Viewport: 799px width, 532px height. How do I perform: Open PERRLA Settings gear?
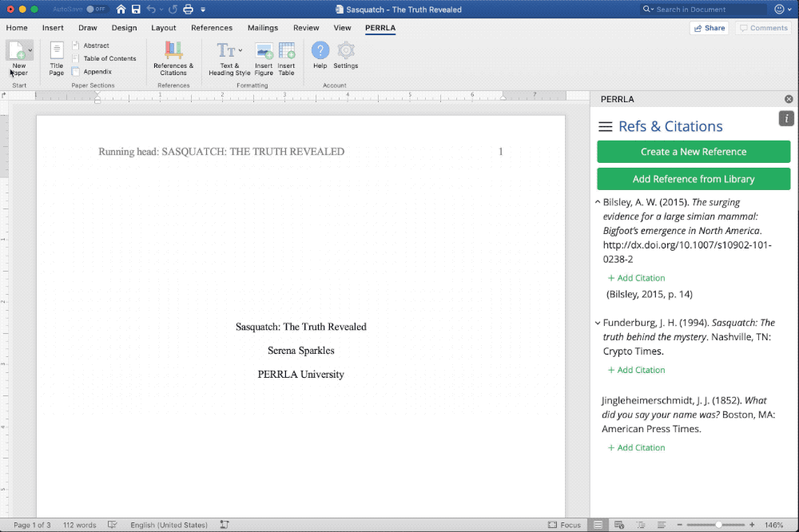tap(345, 54)
